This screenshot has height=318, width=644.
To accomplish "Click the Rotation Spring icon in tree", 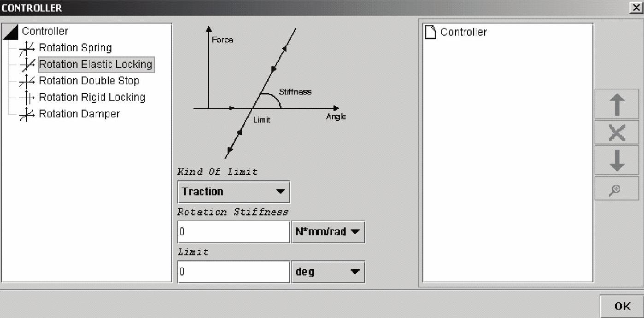I will (x=27, y=48).
